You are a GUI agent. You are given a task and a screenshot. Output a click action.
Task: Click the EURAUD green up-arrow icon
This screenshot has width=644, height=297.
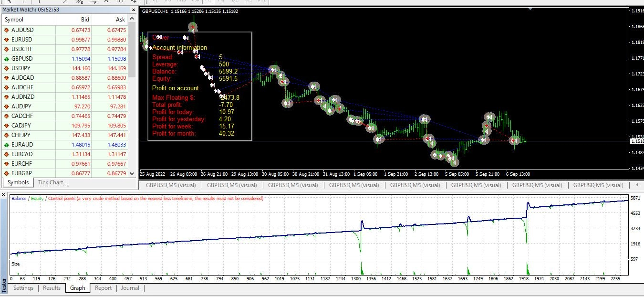[x=7, y=145]
